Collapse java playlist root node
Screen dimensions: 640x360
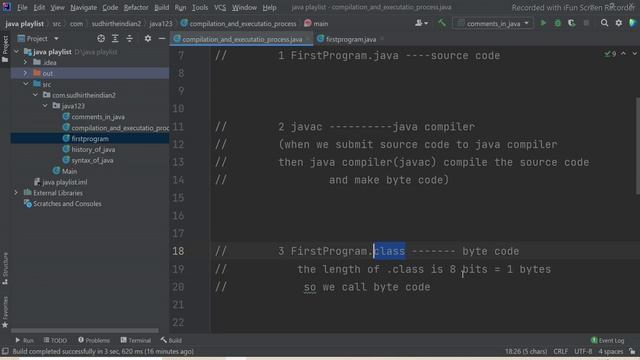pos(17,51)
